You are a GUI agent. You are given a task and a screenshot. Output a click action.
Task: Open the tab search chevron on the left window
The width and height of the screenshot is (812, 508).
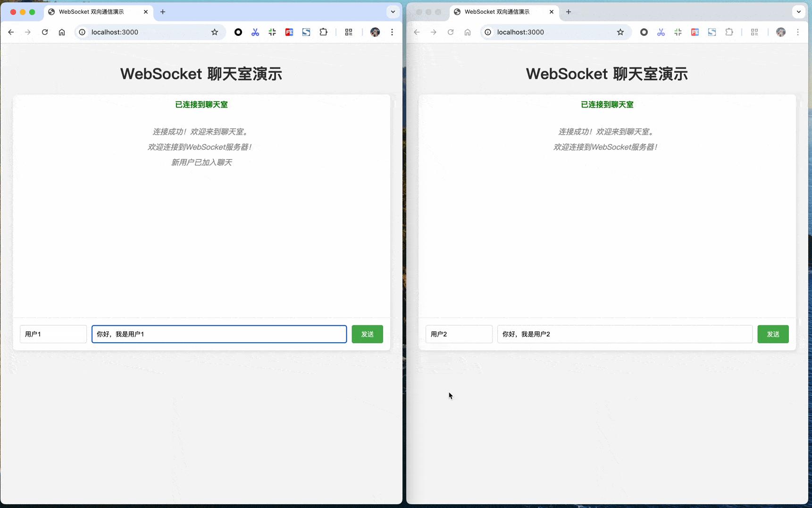click(x=393, y=12)
